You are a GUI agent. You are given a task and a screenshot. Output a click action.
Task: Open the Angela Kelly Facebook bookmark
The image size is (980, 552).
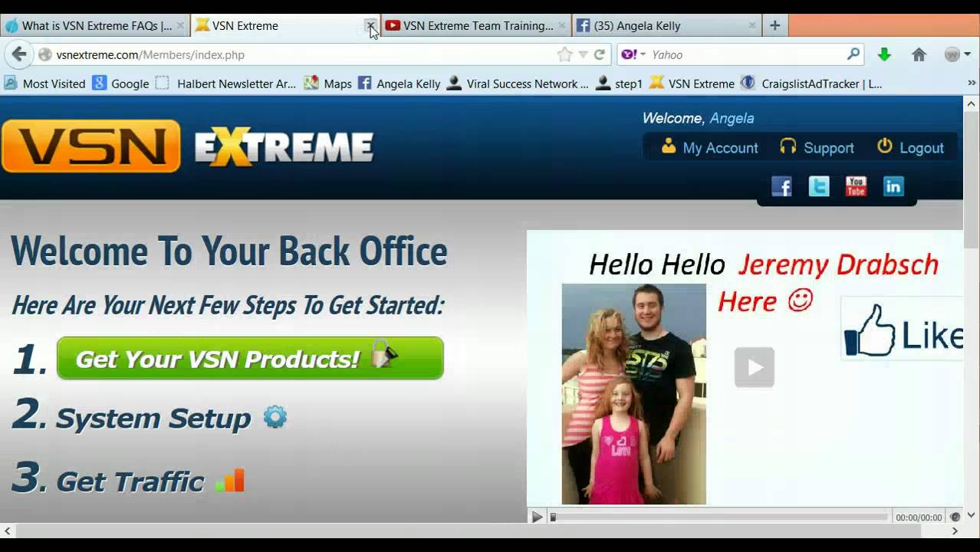click(x=400, y=84)
